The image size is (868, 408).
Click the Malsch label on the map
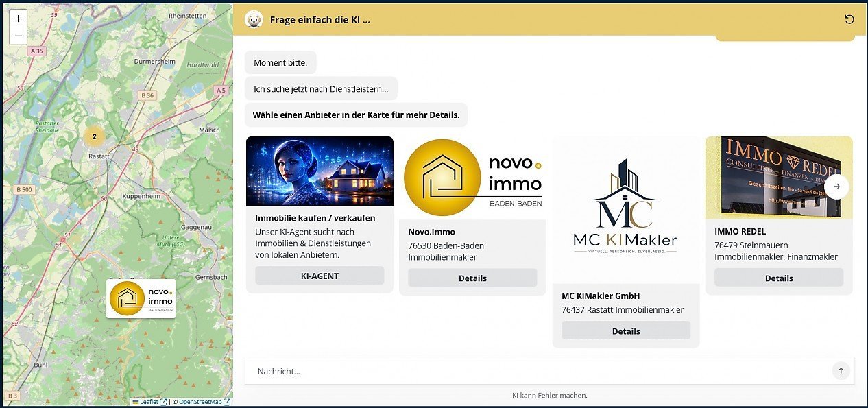tap(210, 129)
